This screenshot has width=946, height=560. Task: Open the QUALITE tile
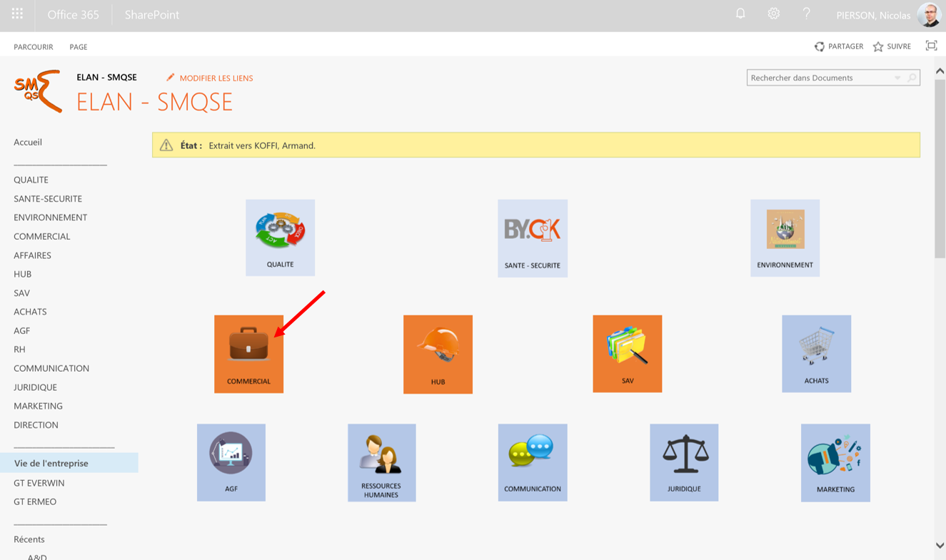280,238
